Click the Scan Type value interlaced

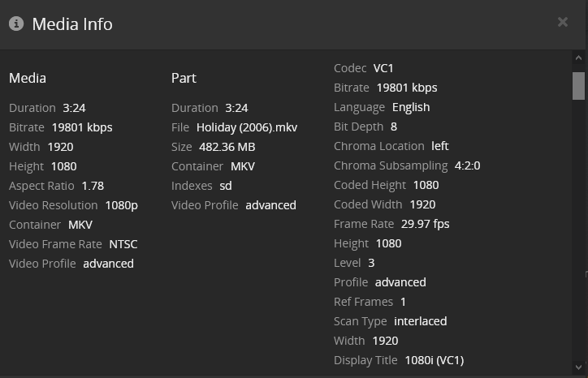421,321
